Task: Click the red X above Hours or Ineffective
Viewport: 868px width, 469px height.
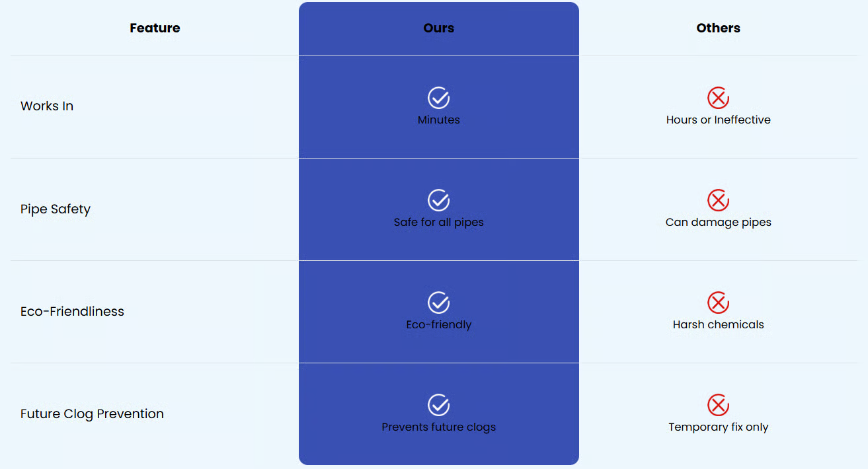Action: [718, 98]
